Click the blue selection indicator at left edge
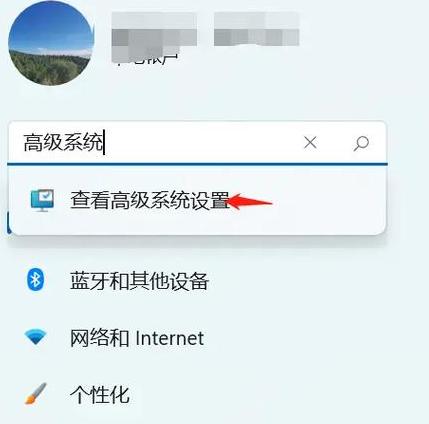 tap(8, 223)
